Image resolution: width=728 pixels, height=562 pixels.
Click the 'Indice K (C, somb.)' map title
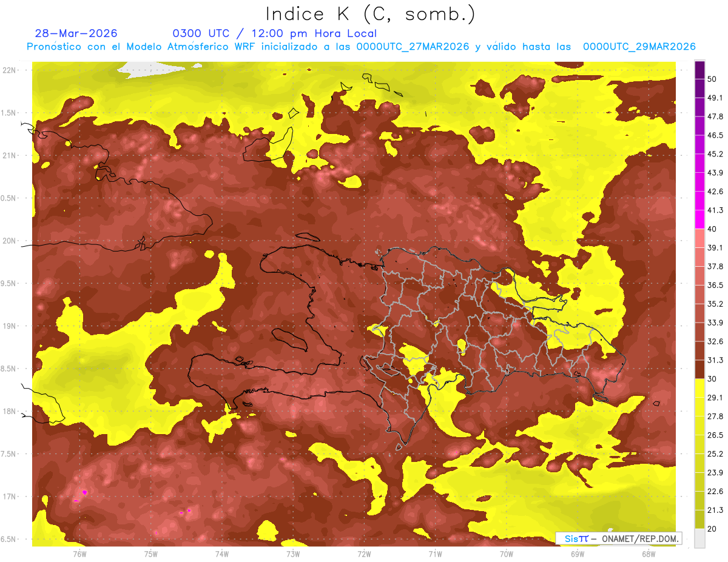370,14
